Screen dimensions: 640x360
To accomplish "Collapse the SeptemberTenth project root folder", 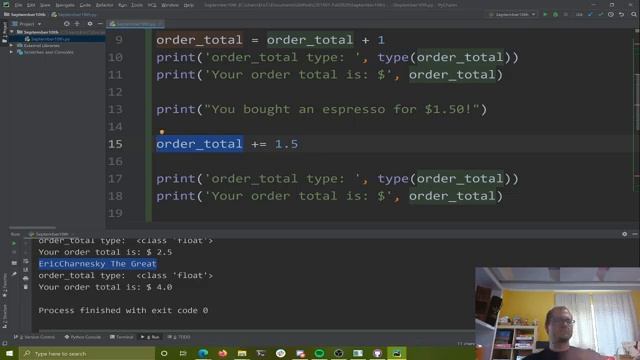I will 12,32.
